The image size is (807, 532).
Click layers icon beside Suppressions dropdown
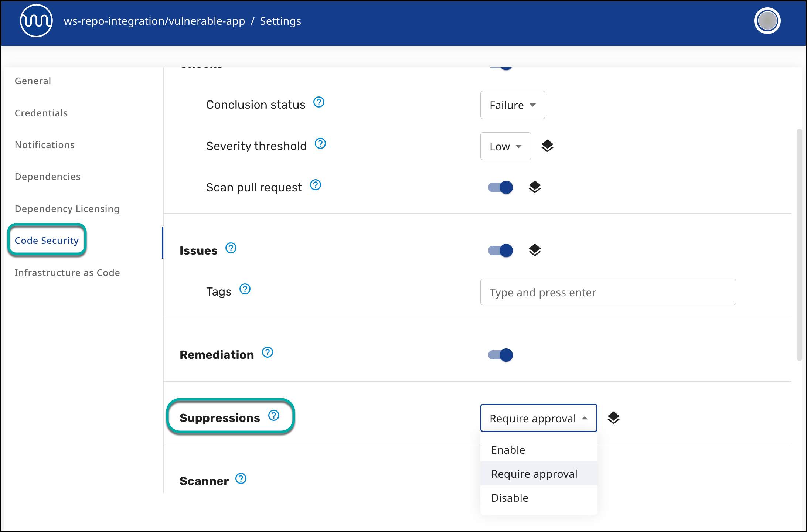coord(613,418)
